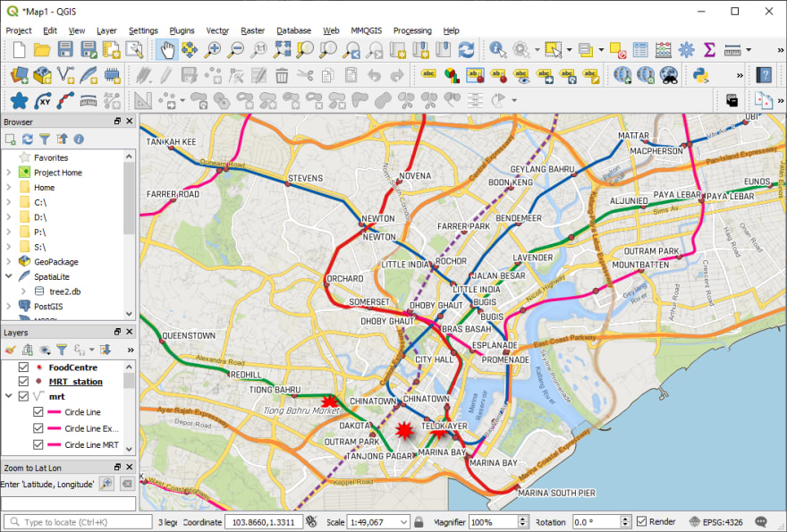The height and width of the screenshot is (532, 787).
Task: Refresh the map canvas with the blue arrows icon
Action: click(466, 50)
